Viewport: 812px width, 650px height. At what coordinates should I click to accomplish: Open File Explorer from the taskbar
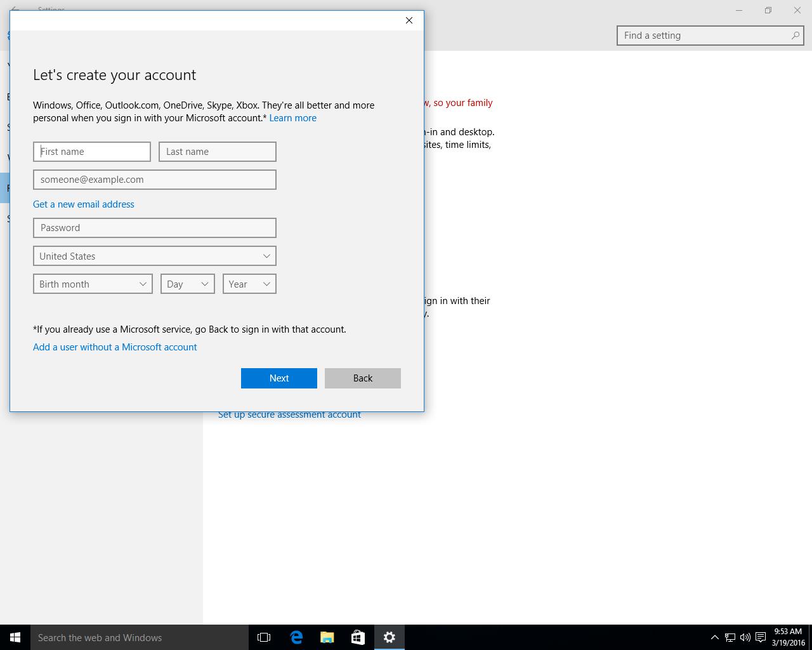(x=327, y=637)
